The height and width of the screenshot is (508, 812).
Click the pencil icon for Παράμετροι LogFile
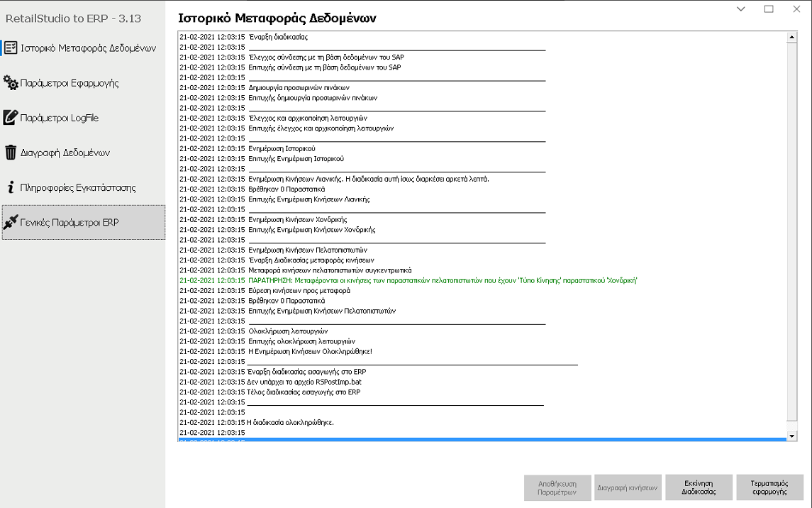pos(11,118)
